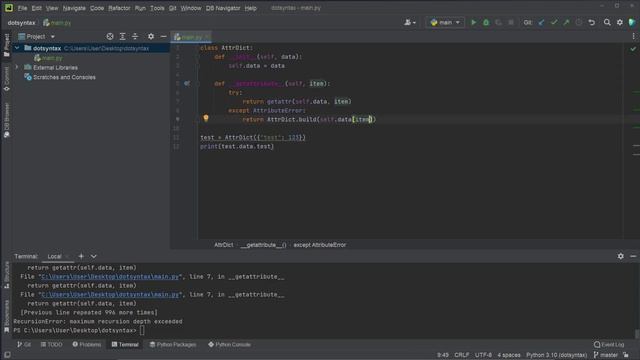The image size is (640, 360).
Task: Click the stop process icon
Action: (x=511, y=22)
